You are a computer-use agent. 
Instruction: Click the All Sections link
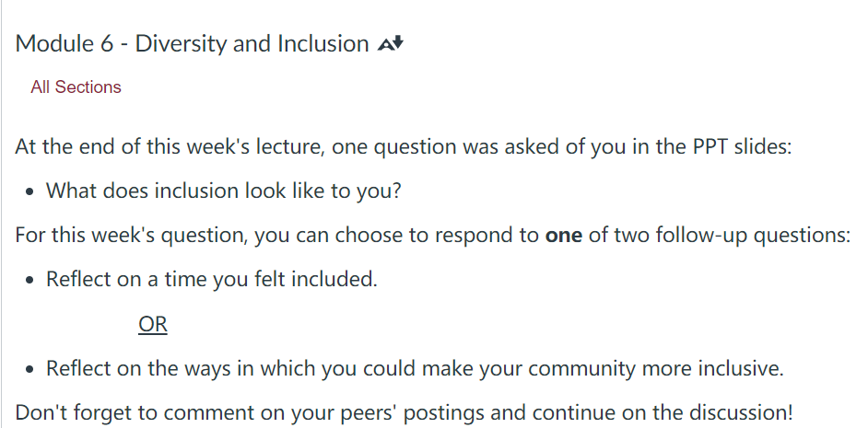76,87
